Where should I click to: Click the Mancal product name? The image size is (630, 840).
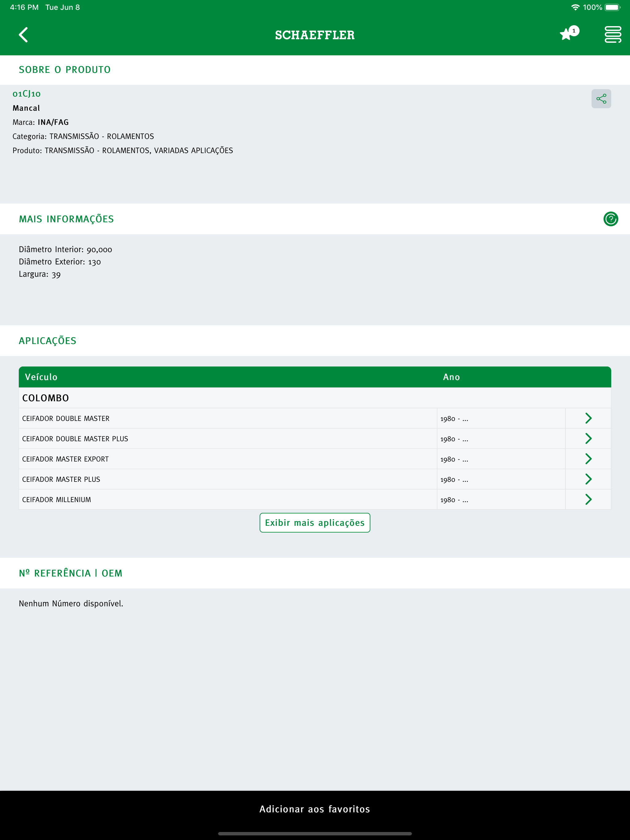pos(26,108)
